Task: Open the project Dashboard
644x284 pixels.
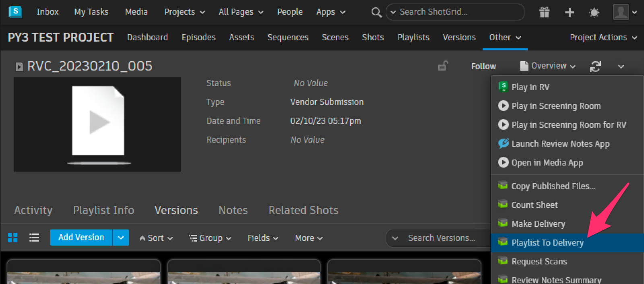Action: click(147, 37)
